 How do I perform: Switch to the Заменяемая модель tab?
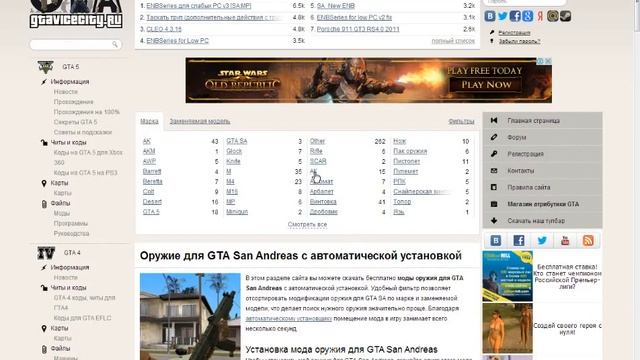tap(200, 121)
